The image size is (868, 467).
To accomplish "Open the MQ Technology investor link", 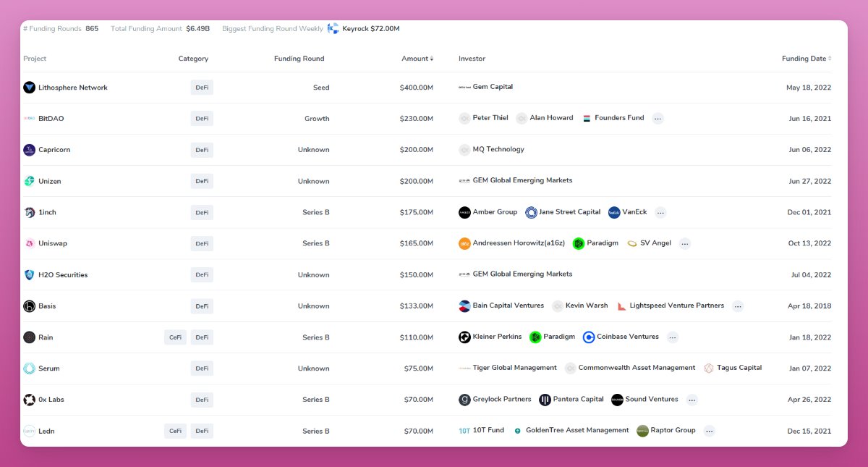I will point(498,149).
